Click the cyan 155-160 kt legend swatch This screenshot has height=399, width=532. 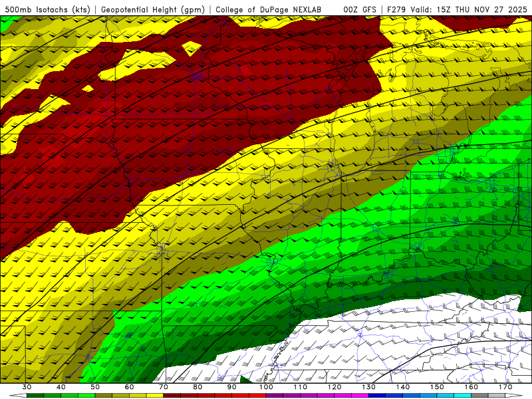pos(463,396)
